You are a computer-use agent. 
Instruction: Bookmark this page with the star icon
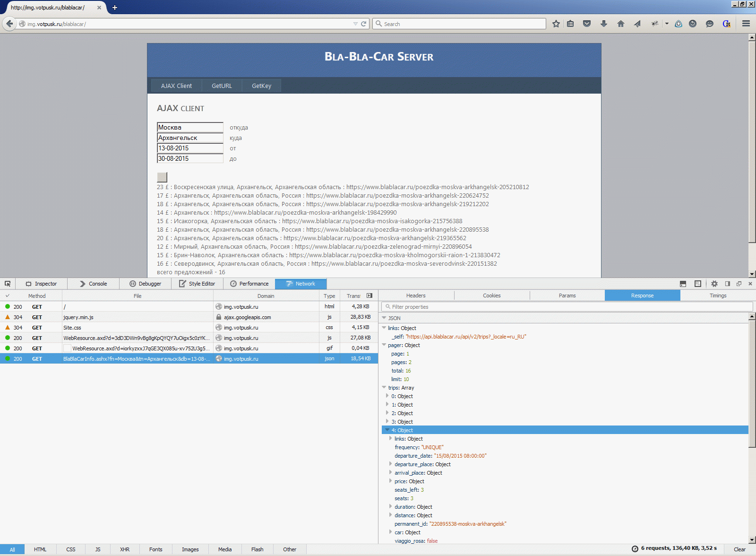click(x=556, y=24)
